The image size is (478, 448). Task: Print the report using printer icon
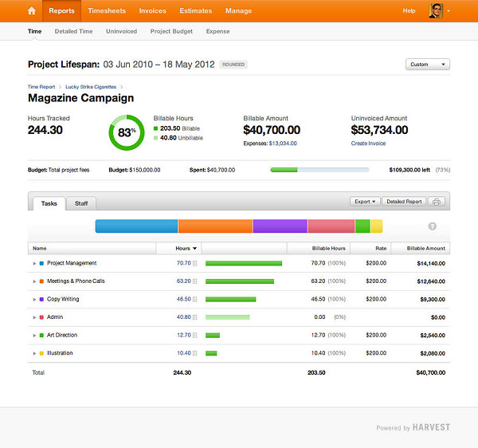[x=437, y=202]
